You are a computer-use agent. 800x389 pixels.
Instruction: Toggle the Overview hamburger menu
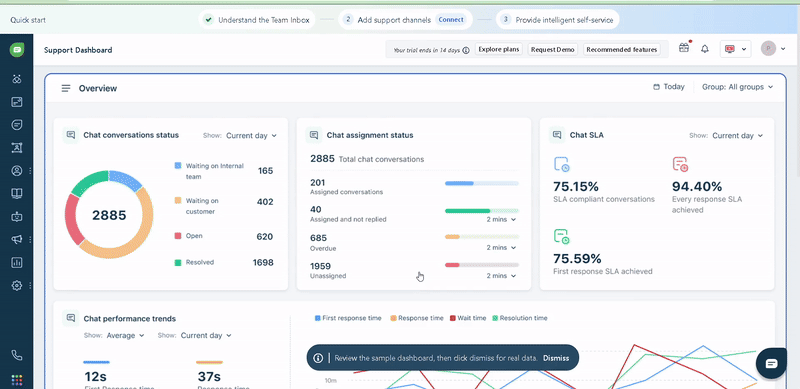[x=66, y=88]
